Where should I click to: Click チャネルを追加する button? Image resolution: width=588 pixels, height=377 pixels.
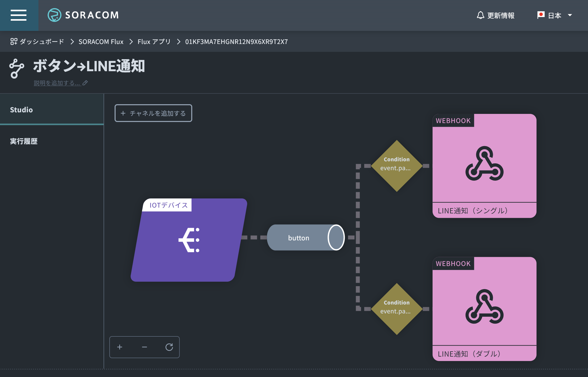click(153, 113)
